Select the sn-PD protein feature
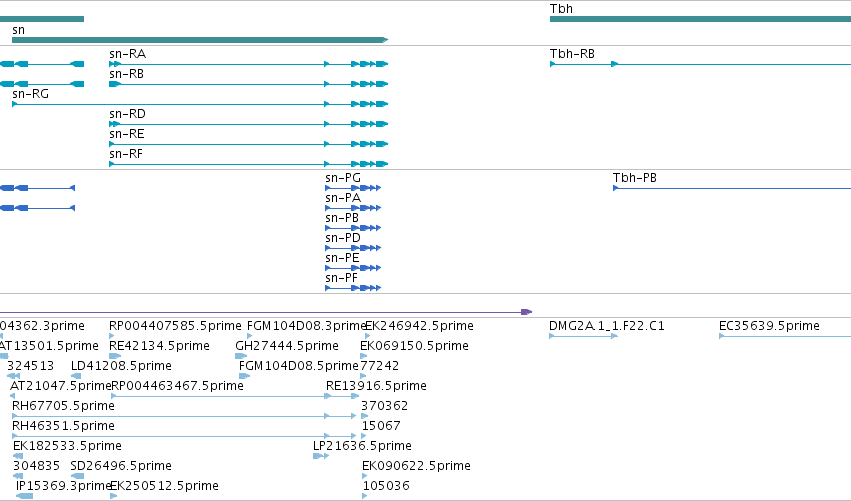The image size is (851, 501). click(x=353, y=248)
